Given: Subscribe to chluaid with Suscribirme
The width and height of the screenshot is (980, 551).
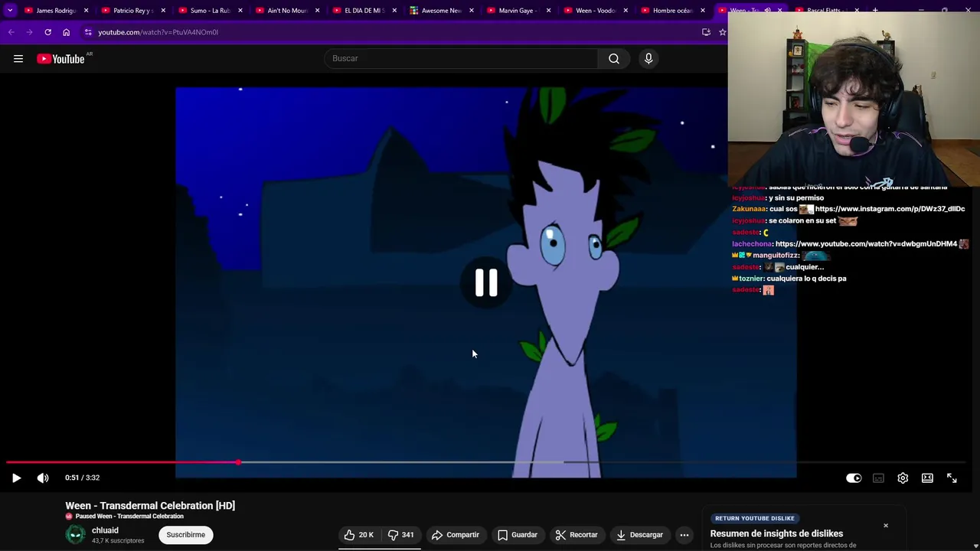Looking at the screenshot, I should point(186,535).
